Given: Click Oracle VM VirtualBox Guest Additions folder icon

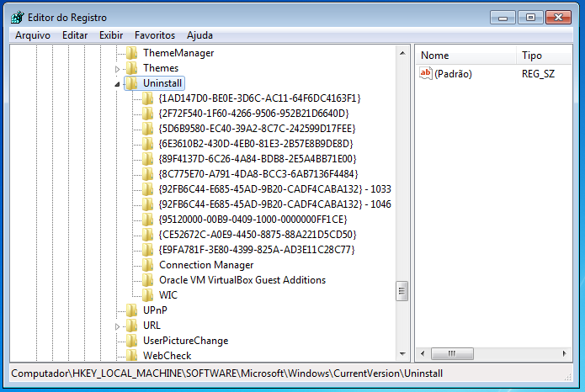Looking at the screenshot, I should [x=148, y=280].
